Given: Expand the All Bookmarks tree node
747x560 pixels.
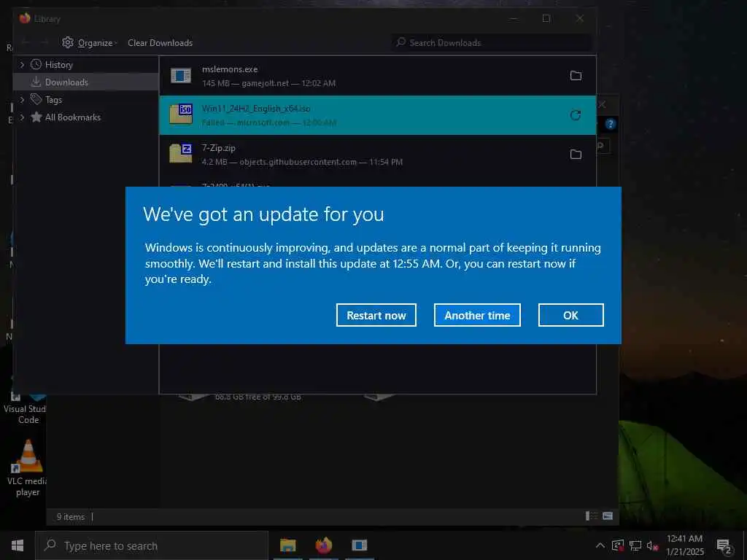Looking at the screenshot, I should pyautogui.click(x=22, y=117).
